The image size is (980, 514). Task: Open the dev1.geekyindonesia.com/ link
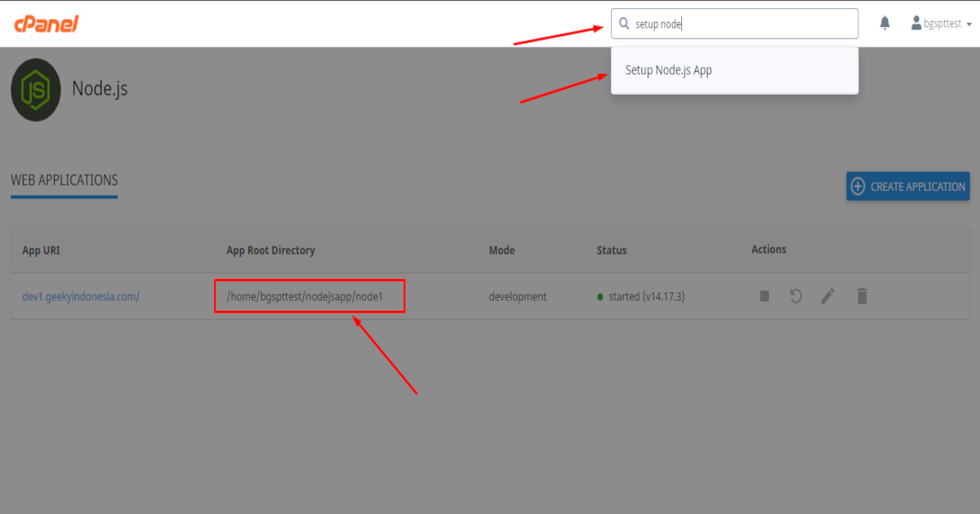click(81, 297)
